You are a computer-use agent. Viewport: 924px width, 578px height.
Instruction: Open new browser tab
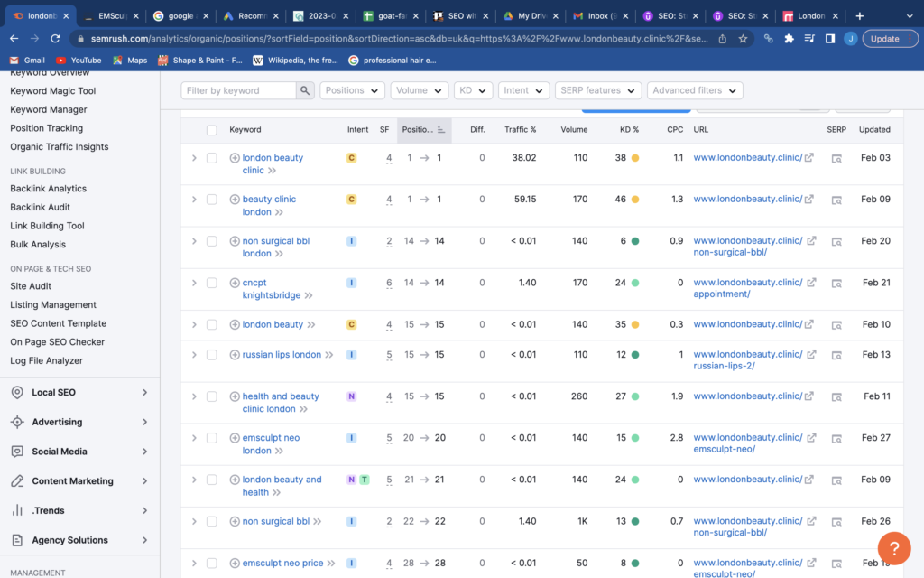(x=860, y=16)
